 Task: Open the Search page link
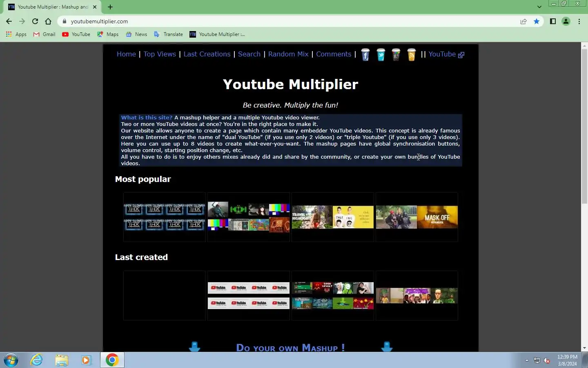[249, 54]
